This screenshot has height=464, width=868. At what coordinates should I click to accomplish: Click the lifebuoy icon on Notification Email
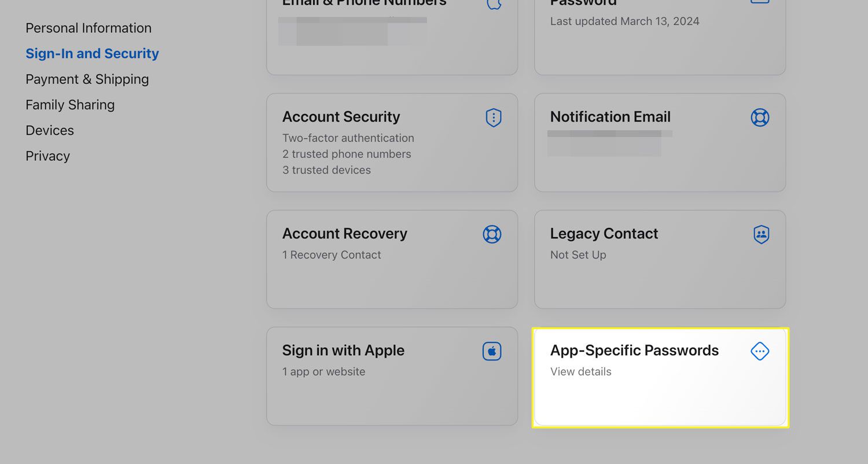(760, 117)
